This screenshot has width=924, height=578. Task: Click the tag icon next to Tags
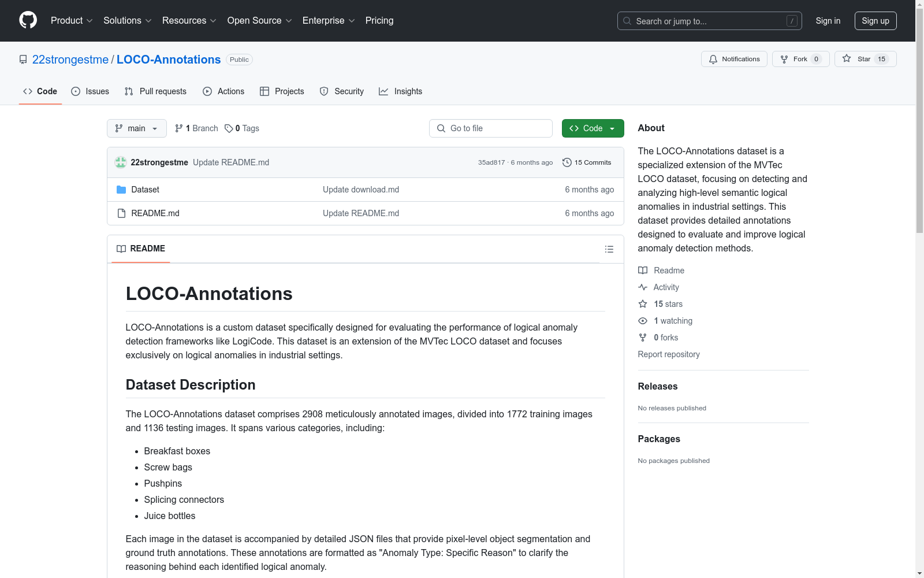point(229,128)
